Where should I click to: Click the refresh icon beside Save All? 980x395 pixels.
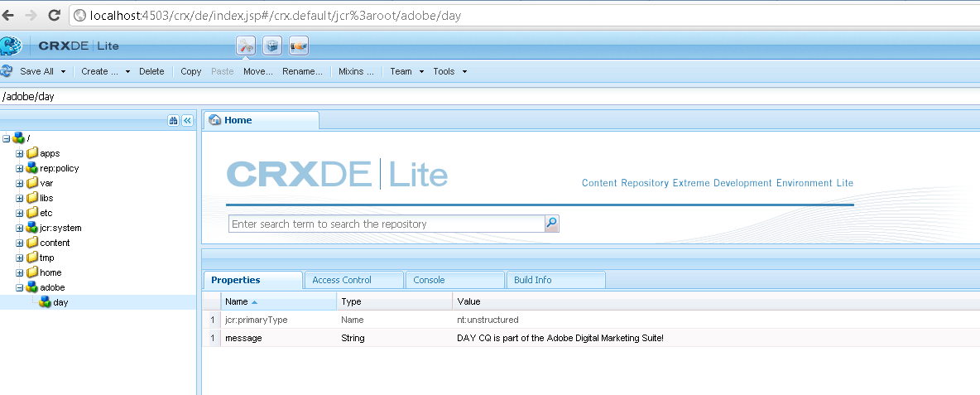(x=7, y=71)
